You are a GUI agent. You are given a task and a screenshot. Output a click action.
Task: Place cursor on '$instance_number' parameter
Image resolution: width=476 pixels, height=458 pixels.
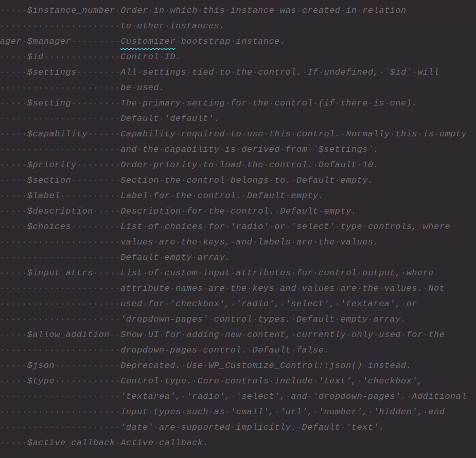click(x=71, y=10)
